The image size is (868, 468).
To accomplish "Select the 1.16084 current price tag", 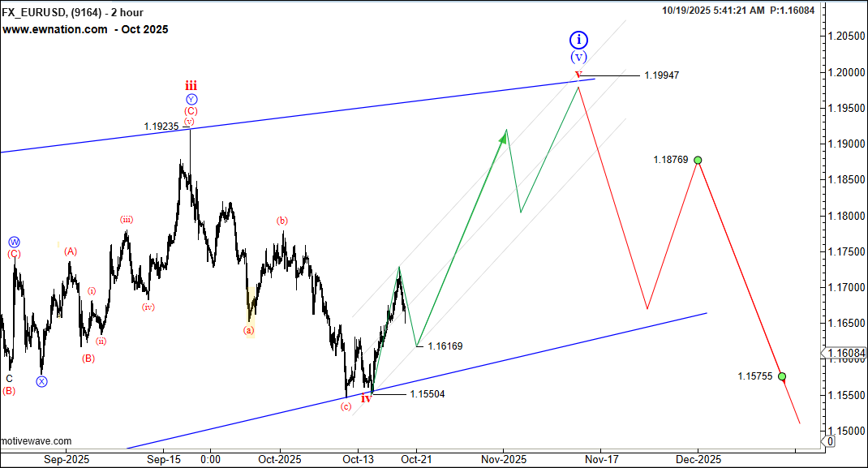I will click(x=844, y=354).
